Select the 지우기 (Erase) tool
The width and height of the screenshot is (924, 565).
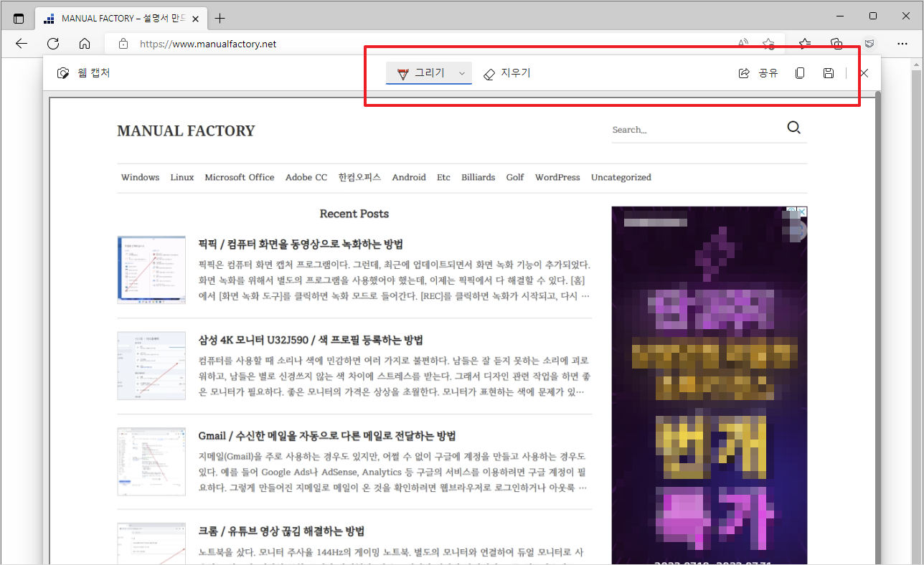[x=506, y=73]
